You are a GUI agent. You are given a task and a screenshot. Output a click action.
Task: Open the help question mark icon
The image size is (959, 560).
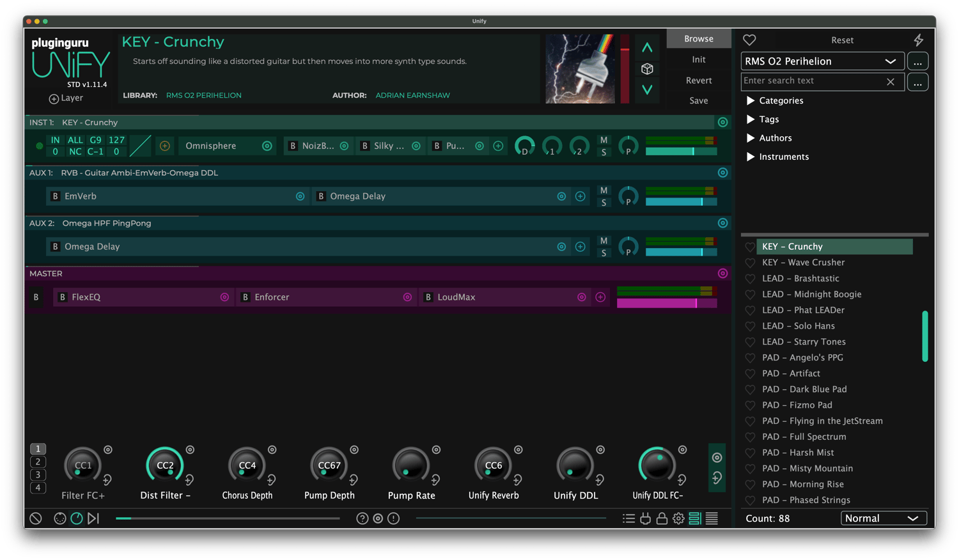363,518
